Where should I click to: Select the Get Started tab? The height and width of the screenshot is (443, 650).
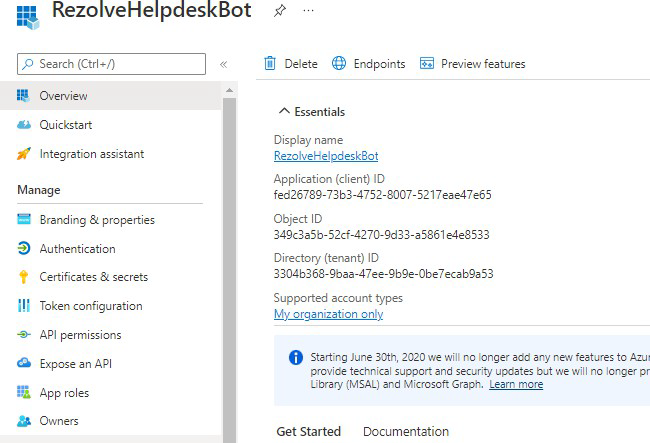click(308, 431)
